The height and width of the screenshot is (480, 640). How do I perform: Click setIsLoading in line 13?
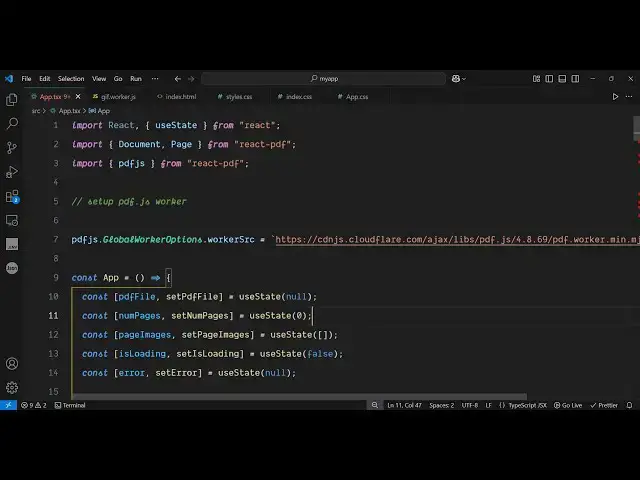coord(207,354)
